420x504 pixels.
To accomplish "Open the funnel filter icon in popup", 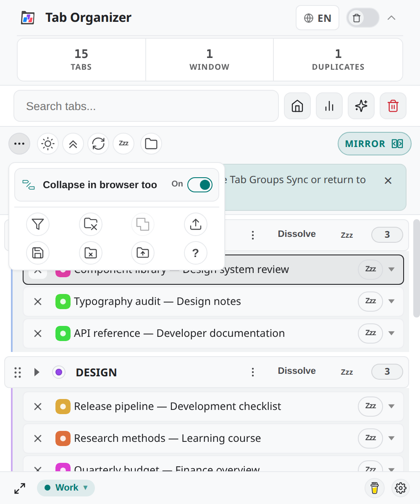I will [x=38, y=225].
